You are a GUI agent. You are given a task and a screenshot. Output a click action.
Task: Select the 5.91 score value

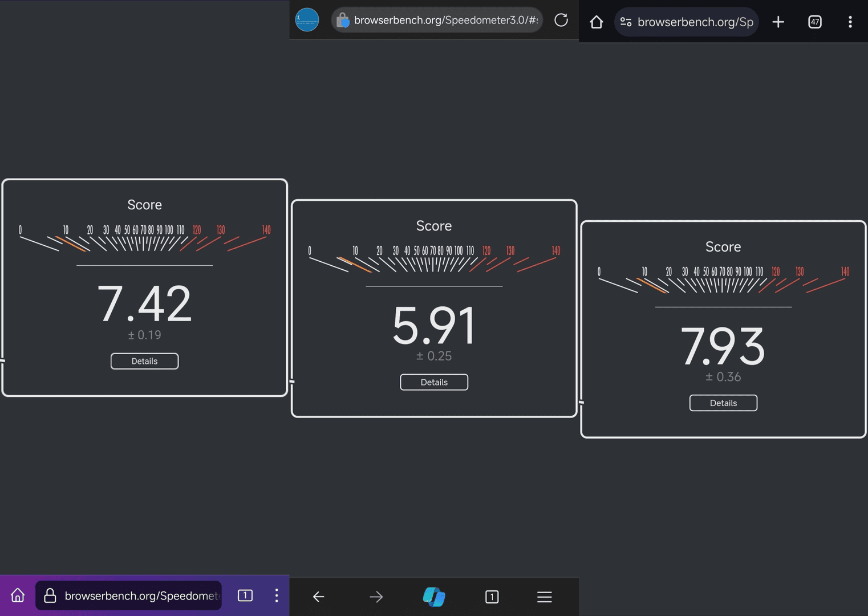434,325
